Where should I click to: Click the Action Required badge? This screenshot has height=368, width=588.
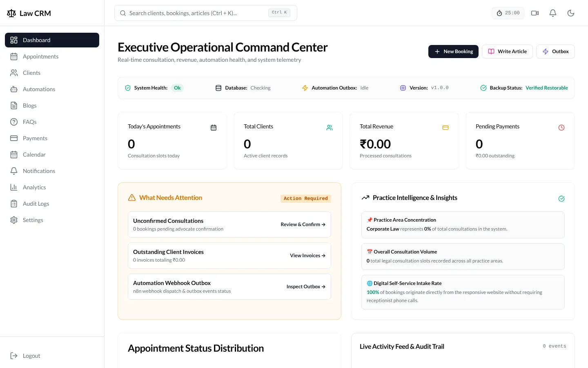coord(306,198)
